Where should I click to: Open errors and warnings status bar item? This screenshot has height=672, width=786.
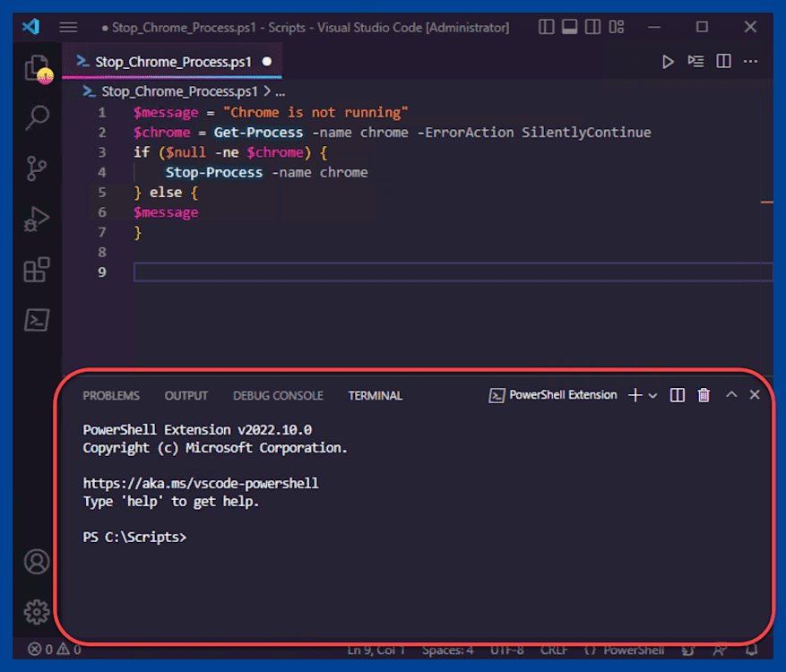54,650
